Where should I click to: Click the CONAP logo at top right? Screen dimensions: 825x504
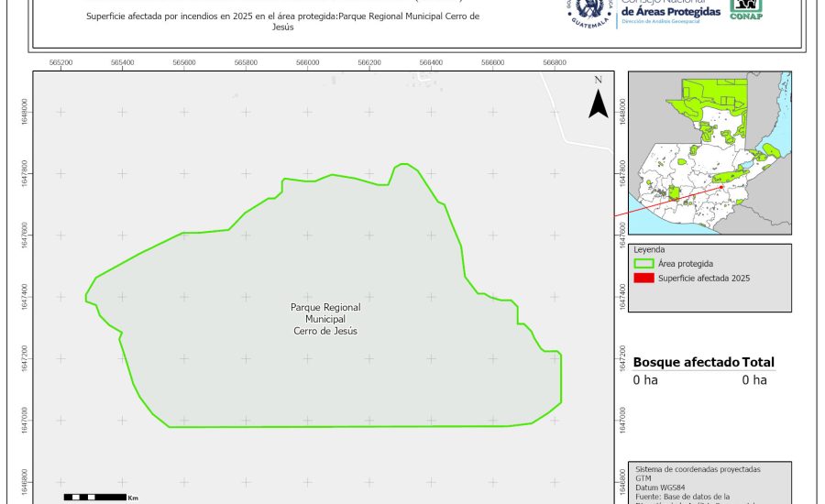point(745,9)
